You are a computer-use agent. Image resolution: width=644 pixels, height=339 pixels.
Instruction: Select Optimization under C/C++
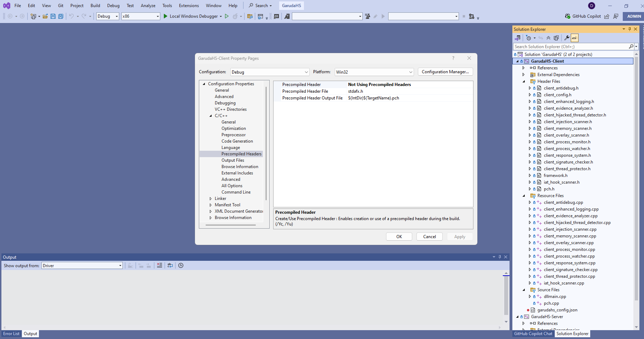point(234,128)
